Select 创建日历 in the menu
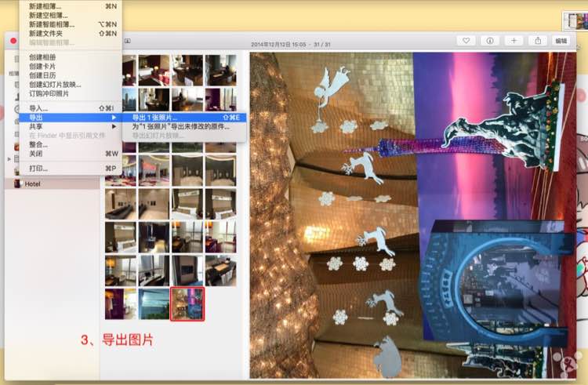The width and height of the screenshot is (588, 385). pos(70,75)
